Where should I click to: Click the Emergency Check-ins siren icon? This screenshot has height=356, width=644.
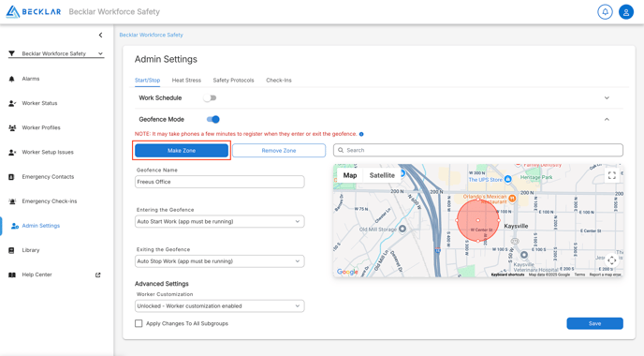[x=12, y=201]
